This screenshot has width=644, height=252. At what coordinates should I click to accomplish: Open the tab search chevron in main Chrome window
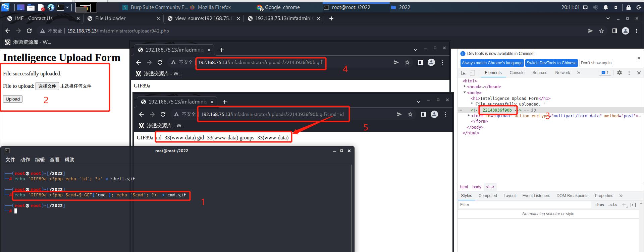point(608,18)
